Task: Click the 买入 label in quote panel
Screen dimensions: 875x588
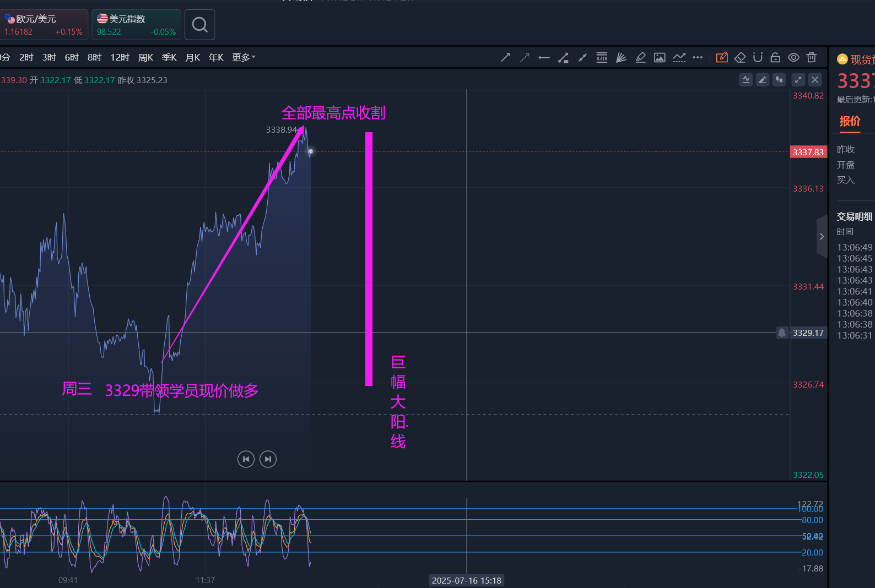Action: point(846,180)
